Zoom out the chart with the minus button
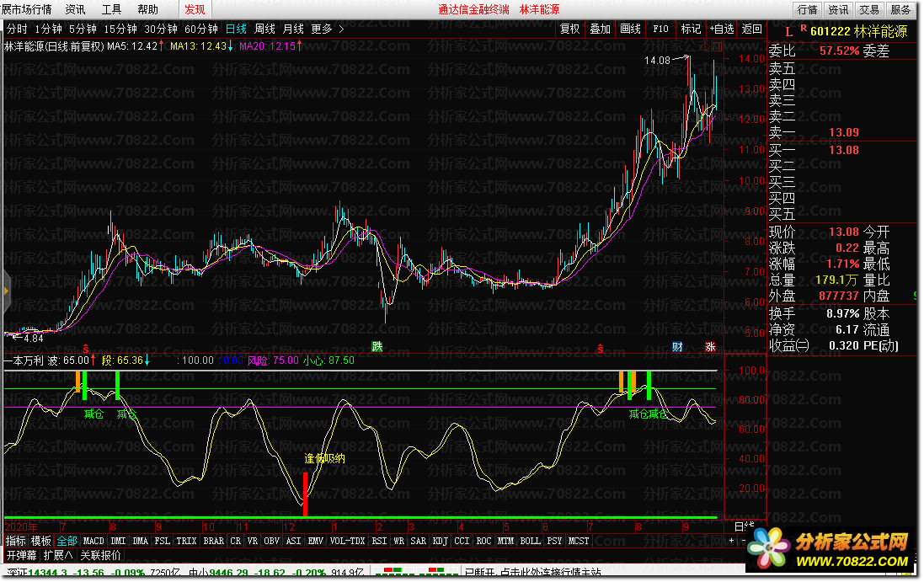The width and height of the screenshot is (924, 582). coord(743,540)
